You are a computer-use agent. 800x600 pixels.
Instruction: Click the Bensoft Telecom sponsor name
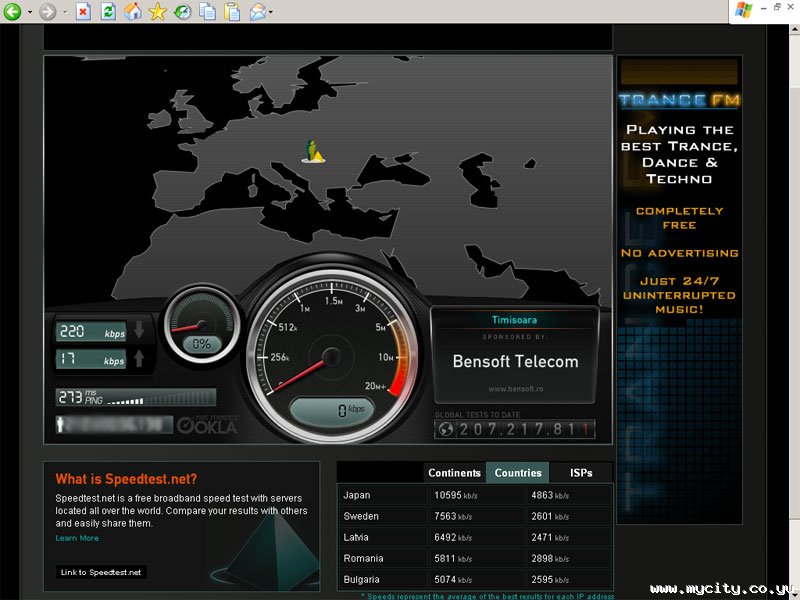(515, 361)
